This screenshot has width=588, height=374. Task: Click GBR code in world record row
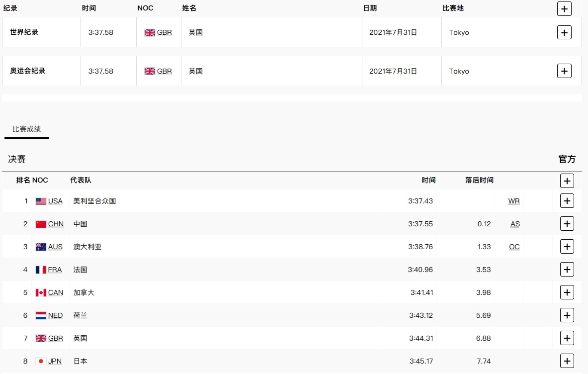click(165, 33)
